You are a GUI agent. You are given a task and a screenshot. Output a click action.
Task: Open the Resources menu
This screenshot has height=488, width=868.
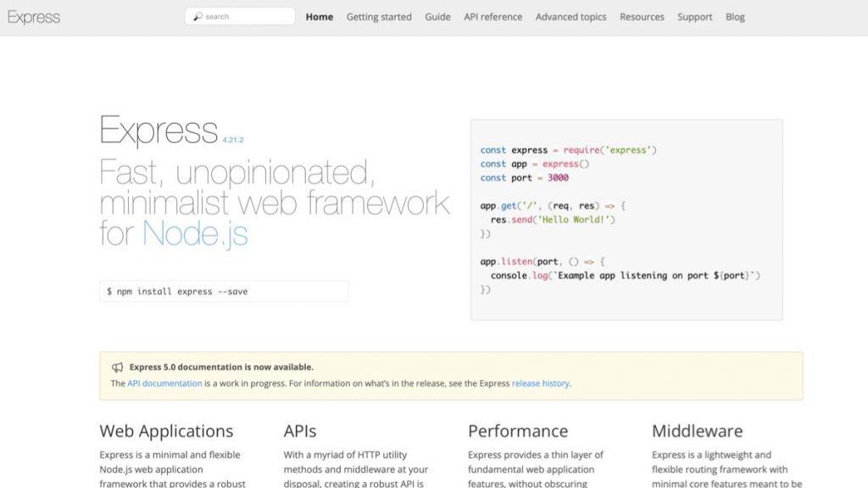tap(642, 17)
